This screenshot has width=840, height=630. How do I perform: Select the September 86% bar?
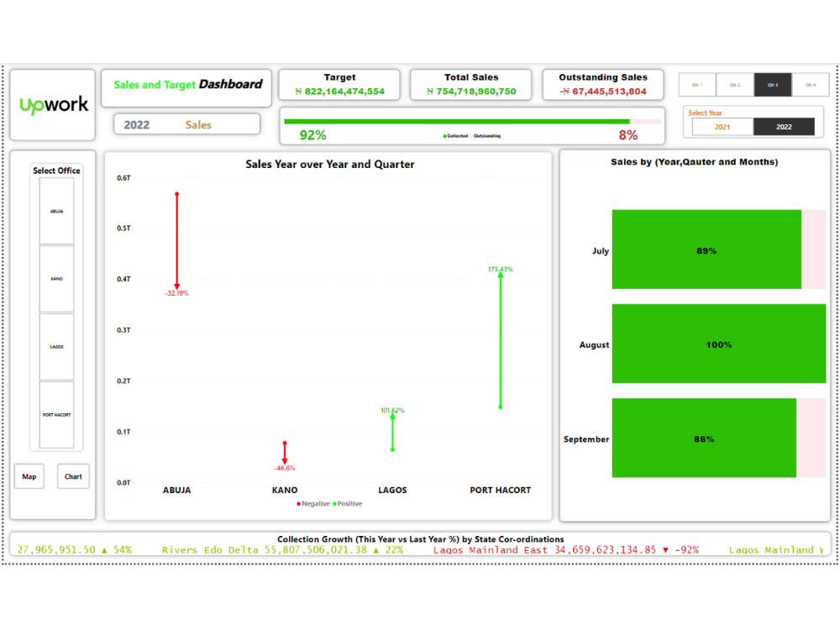(704, 438)
